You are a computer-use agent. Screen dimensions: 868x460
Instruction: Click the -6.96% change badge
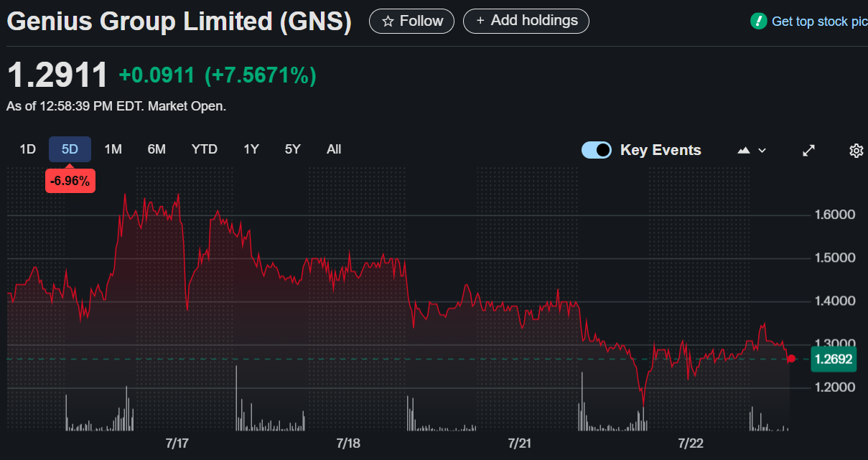click(x=70, y=181)
